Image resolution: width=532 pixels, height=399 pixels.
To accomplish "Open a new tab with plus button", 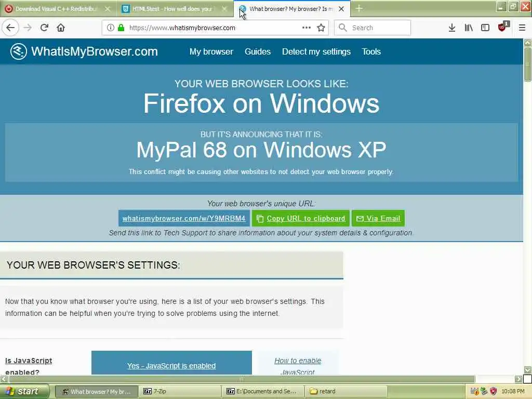I will tap(359, 8).
